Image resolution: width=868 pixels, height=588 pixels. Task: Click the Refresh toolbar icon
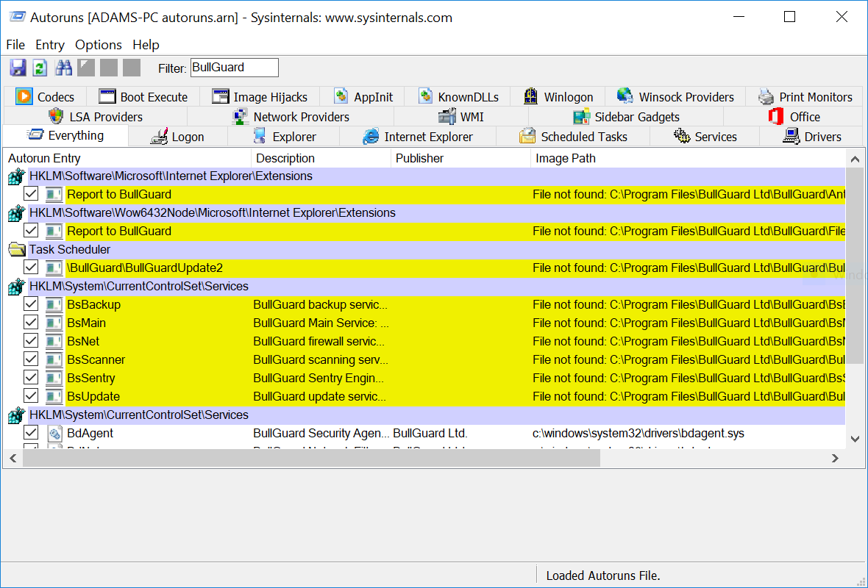tap(40, 68)
